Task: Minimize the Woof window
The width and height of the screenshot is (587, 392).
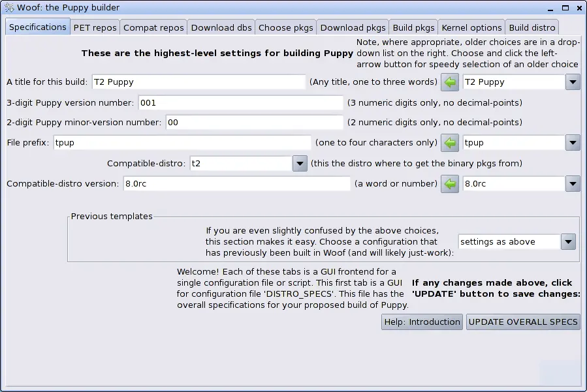Action: click(x=550, y=8)
